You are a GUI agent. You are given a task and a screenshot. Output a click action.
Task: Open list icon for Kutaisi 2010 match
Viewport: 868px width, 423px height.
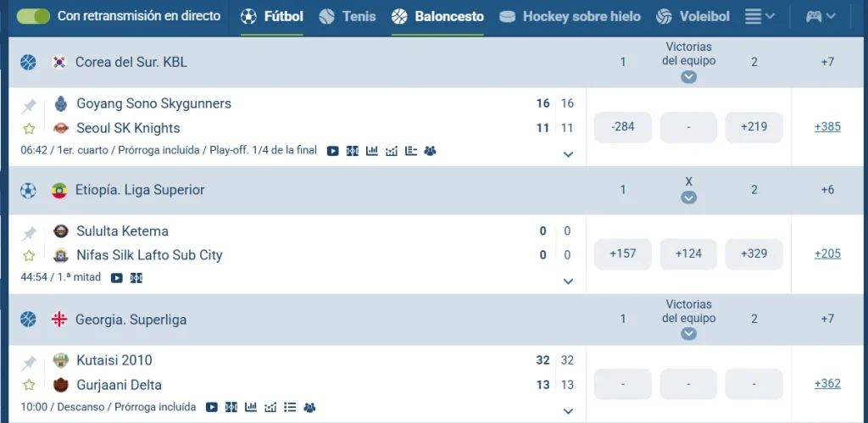tap(290, 408)
